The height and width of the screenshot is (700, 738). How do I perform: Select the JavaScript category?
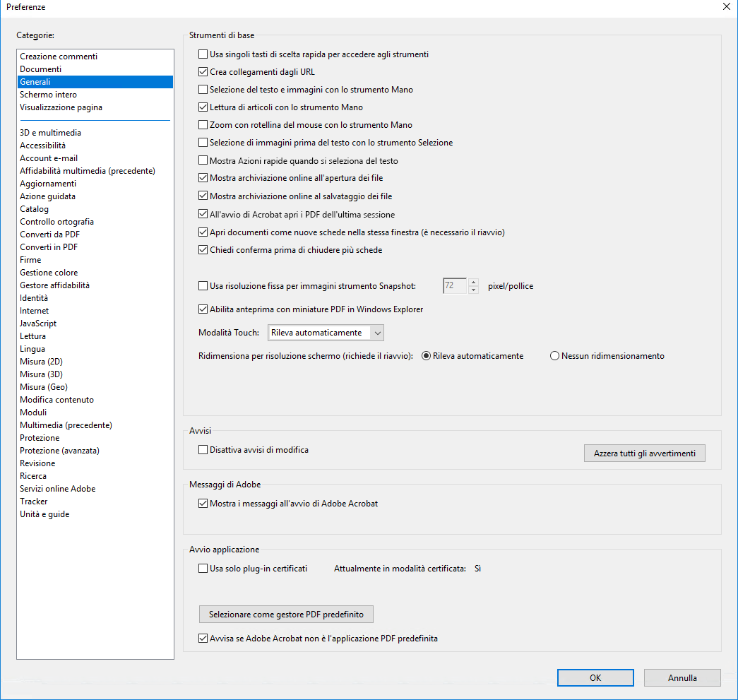pos(38,323)
